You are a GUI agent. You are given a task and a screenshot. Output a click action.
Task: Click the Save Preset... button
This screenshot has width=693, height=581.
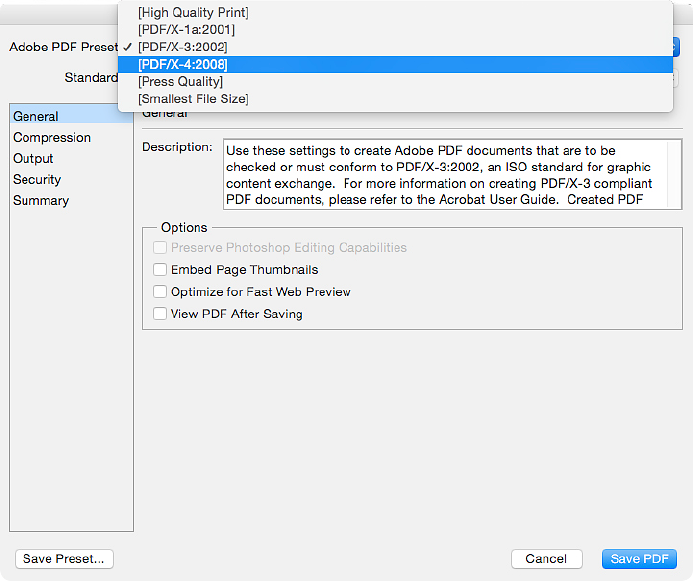coord(64,559)
